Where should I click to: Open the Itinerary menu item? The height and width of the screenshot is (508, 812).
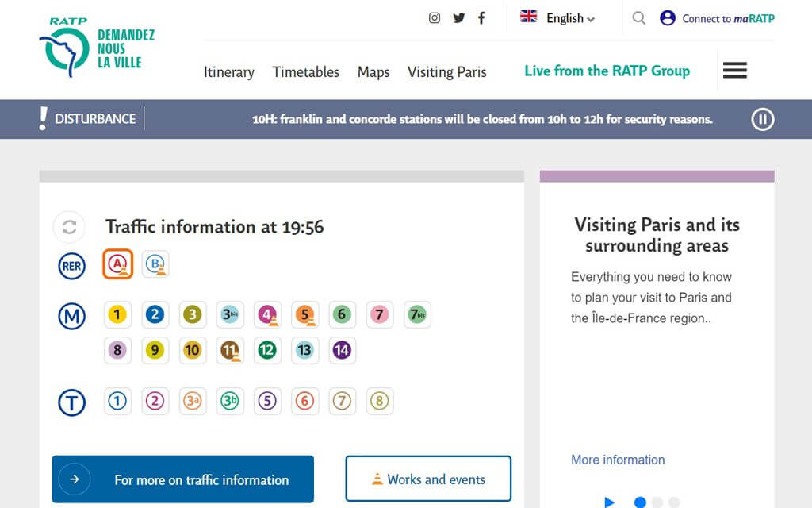pyautogui.click(x=228, y=72)
